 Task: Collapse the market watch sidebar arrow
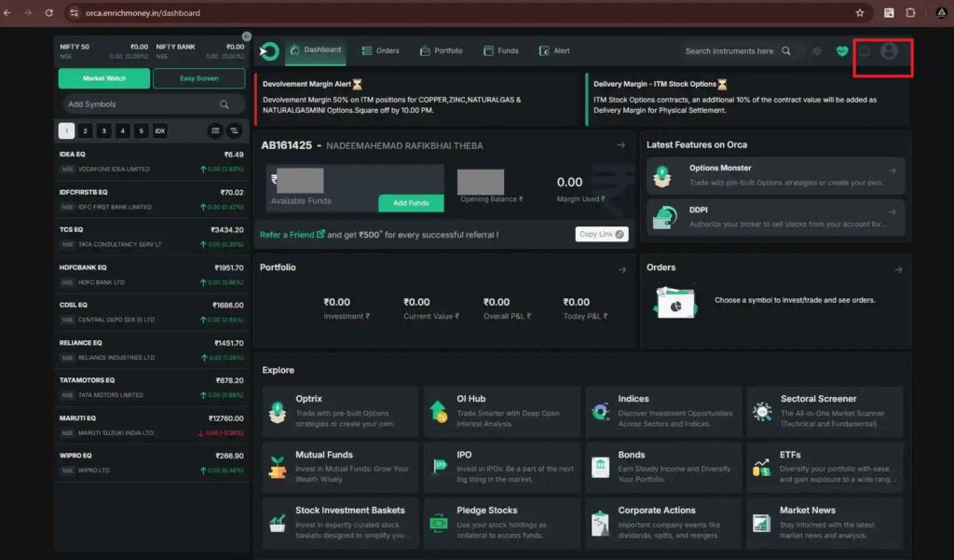tap(246, 36)
